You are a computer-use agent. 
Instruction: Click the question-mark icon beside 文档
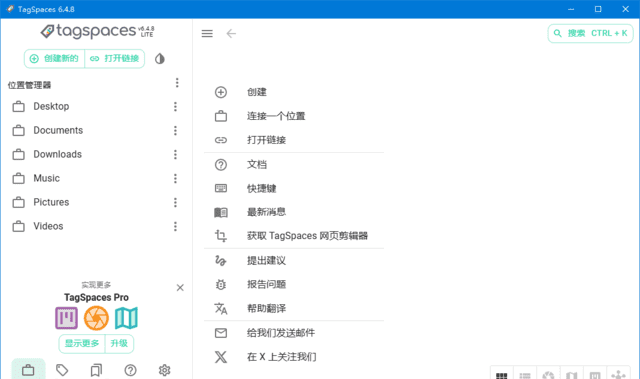(x=221, y=165)
